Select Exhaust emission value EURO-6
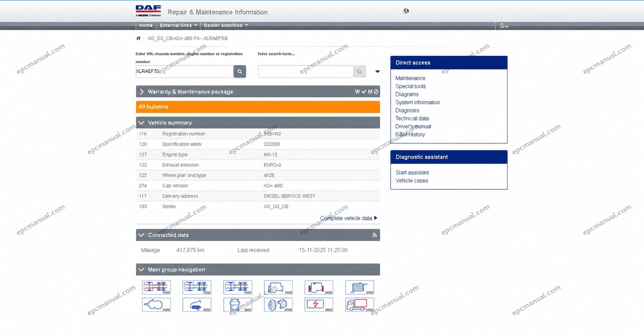 tap(272, 165)
